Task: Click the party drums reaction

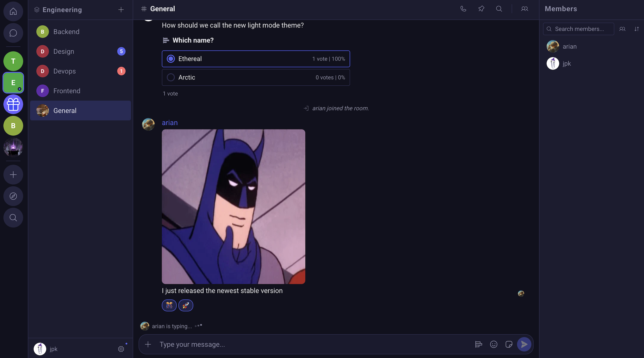Action: click(169, 305)
